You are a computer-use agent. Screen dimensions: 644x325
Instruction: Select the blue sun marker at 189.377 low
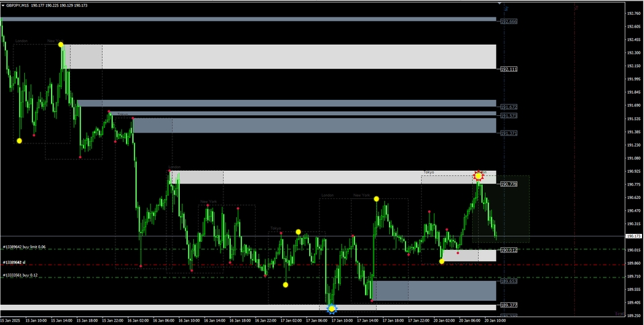click(x=332, y=309)
